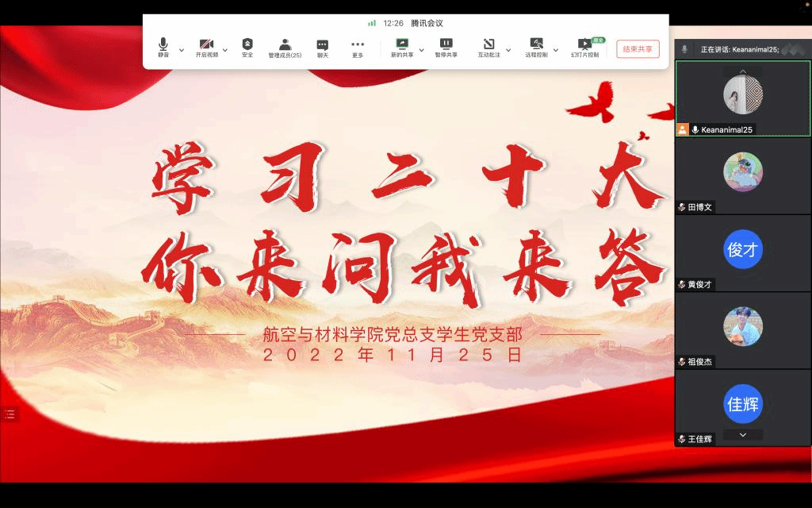Click muted mic icon beside 祖俊杰
Image resolution: width=812 pixels, height=508 pixels.
[x=681, y=361]
